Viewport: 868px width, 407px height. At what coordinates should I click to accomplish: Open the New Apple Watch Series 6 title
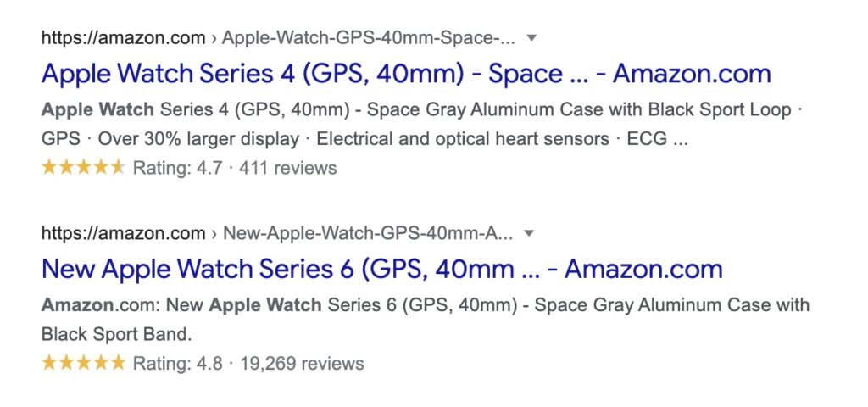381,270
